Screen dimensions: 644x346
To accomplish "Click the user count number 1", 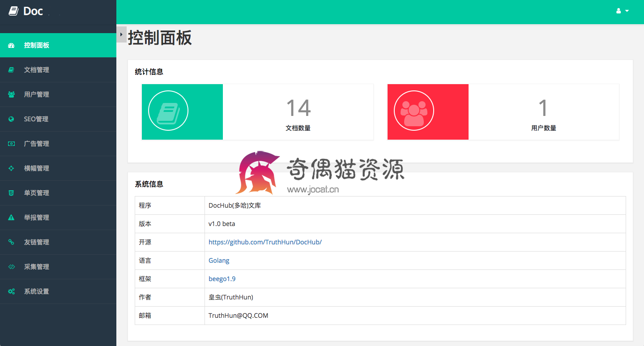I will pyautogui.click(x=543, y=108).
